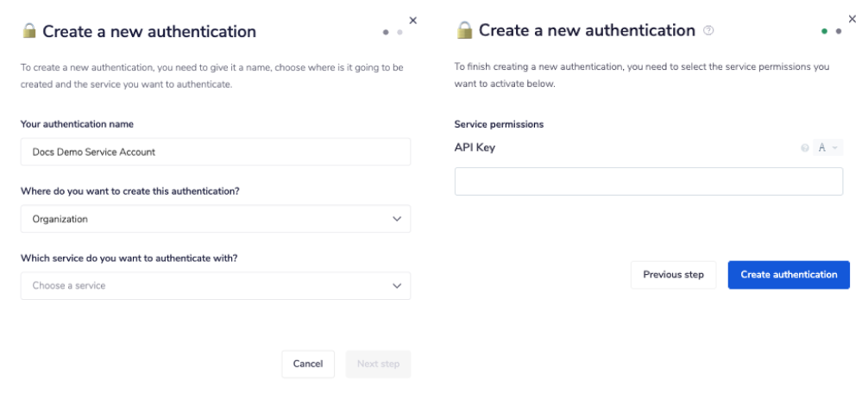This screenshot has width=868, height=399.
Task: Click the lock icon in right dialog title
Action: [x=465, y=31]
